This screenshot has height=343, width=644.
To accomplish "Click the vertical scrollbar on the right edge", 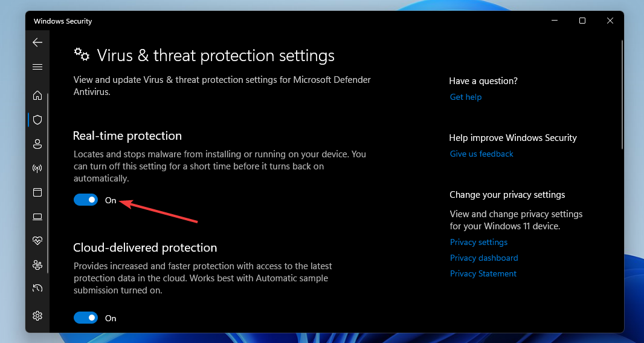I will pos(622,94).
